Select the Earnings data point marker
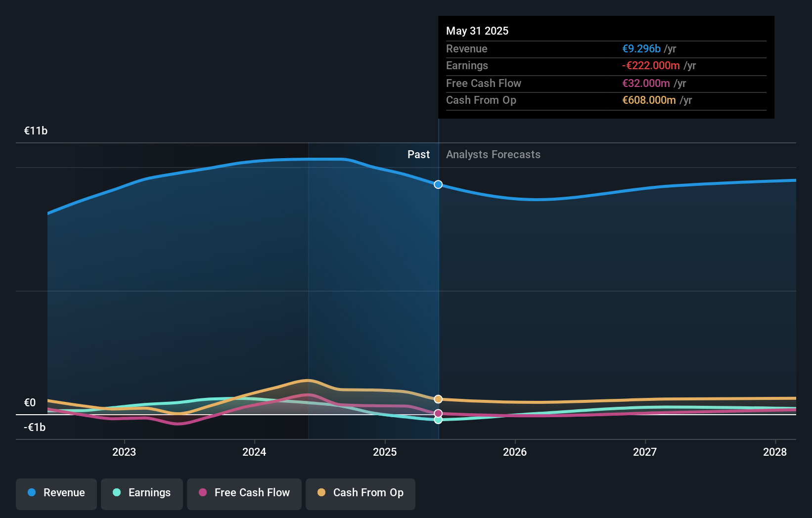Viewport: 812px width, 518px height. [x=438, y=420]
